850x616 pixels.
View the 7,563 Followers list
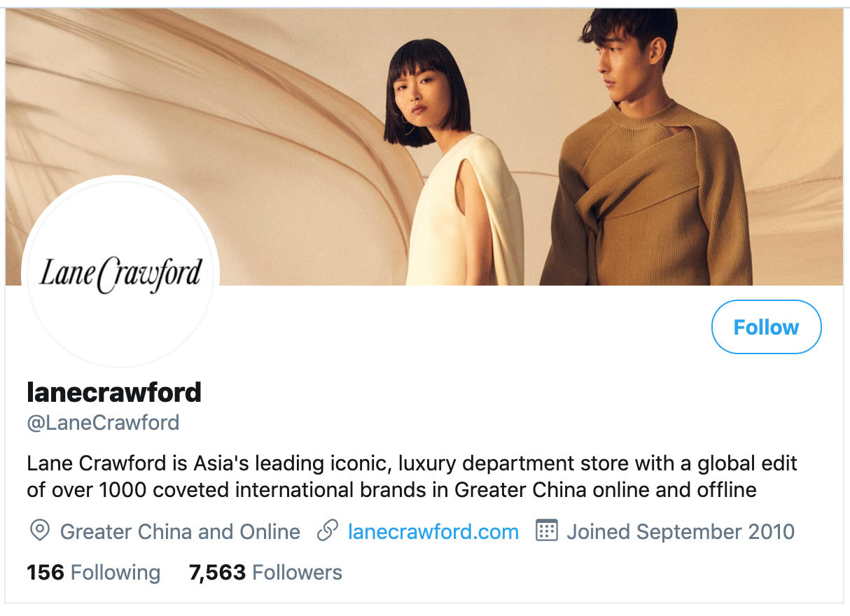click(265, 573)
